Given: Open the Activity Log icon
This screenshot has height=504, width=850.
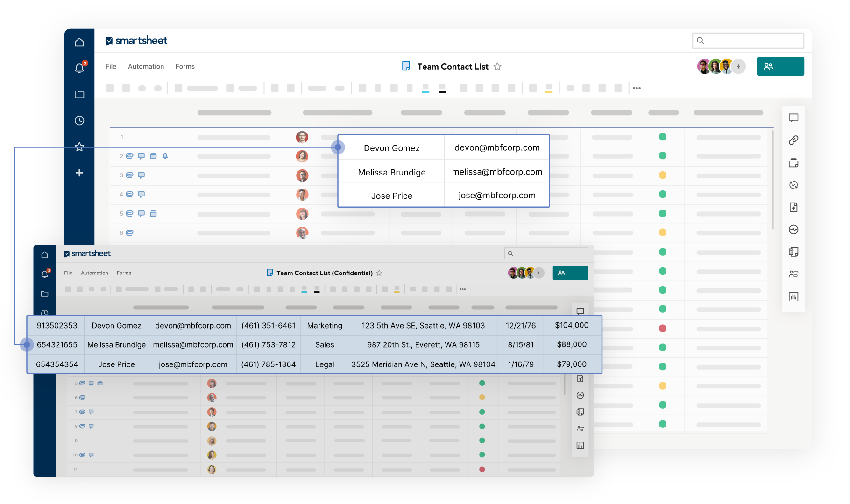Looking at the screenshot, I should (x=793, y=230).
